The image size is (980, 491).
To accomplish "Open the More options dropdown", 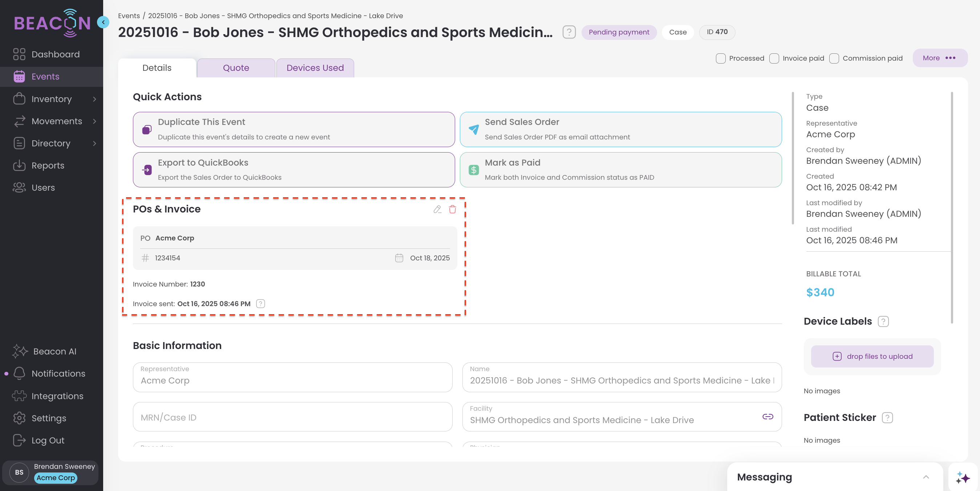I will pyautogui.click(x=940, y=58).
